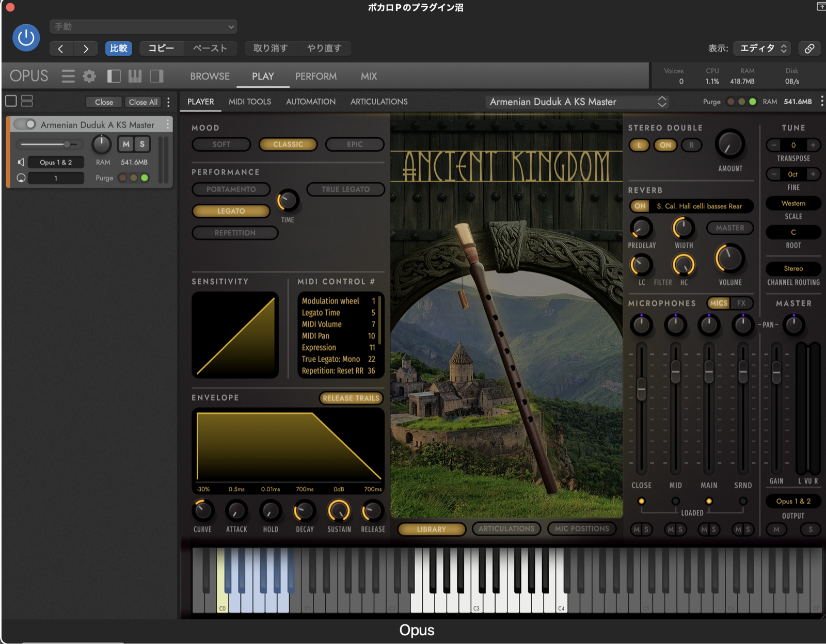Open the manual preset dropdown
Image resolution: width=826 pixels, height=644 pixels.
[143, 26]
